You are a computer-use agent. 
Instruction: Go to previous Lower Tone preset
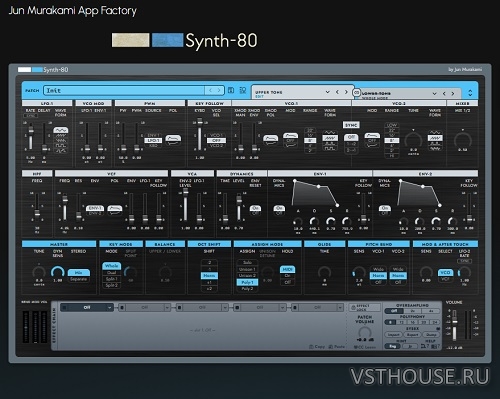[x=444, y=94]
